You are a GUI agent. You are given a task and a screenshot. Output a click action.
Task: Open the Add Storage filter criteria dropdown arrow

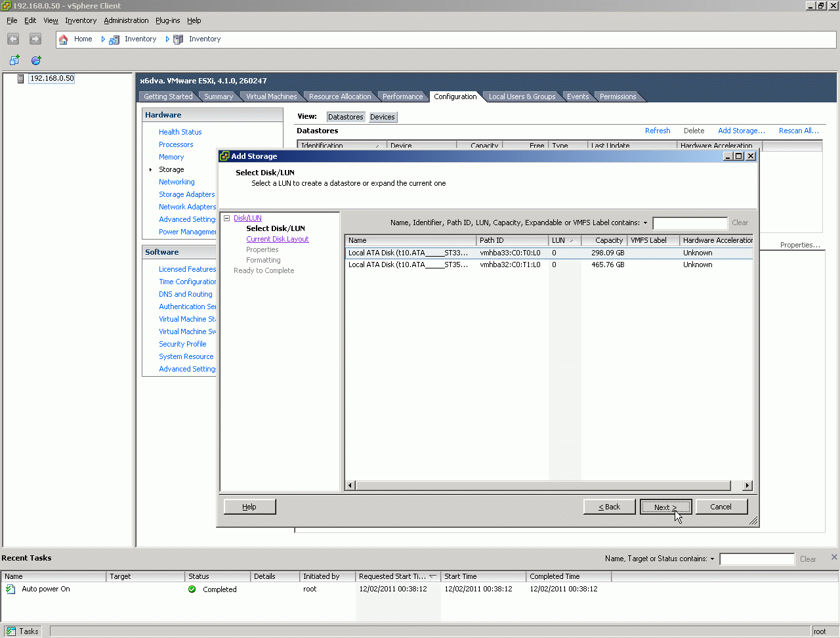point(645,223)
